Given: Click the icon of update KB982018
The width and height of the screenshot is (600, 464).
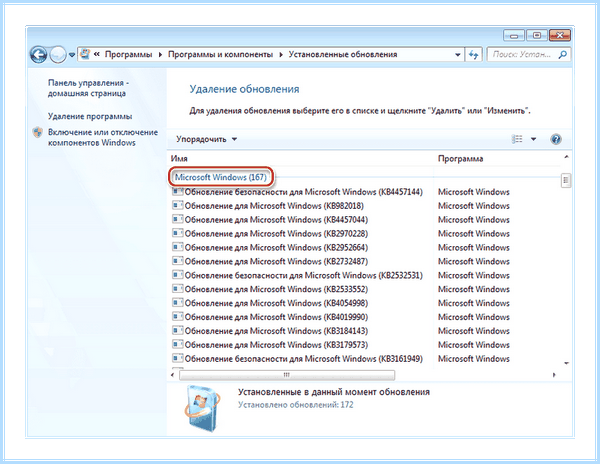Looking at the screenshot, I should pyautogui.click(x=178, y=205).
